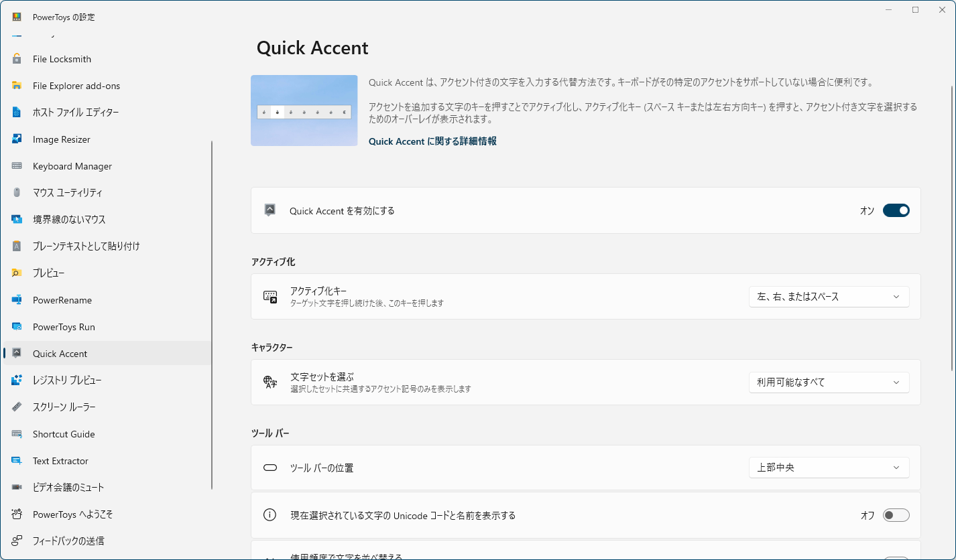Image resolution: width=956 pixels, height=560 pixels.
Task: Click the キャラクター section heading
Action: [x=272, y=348]
